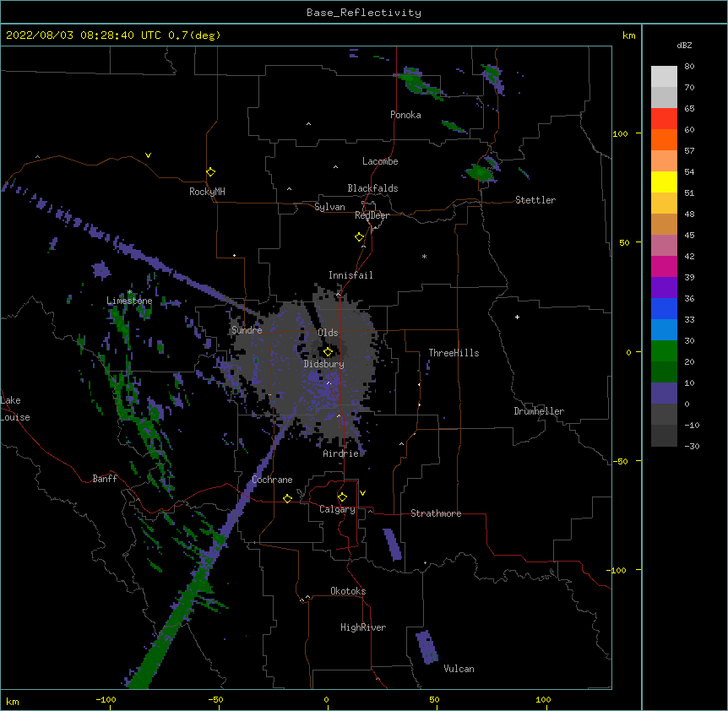Select the white asterisk marker east of RedDeer
This screenshot has width=728, height=711.
point(424,256)
